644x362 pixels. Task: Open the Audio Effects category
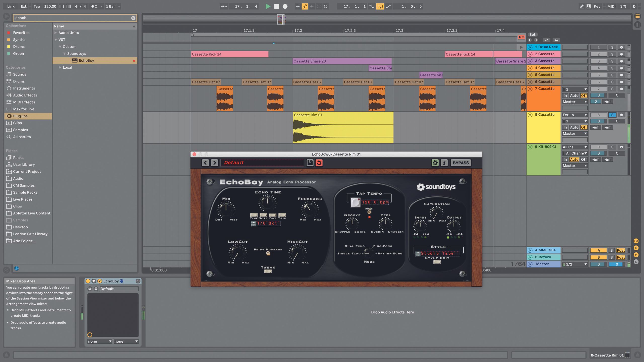pyautogui.click(x=25, y=95)
